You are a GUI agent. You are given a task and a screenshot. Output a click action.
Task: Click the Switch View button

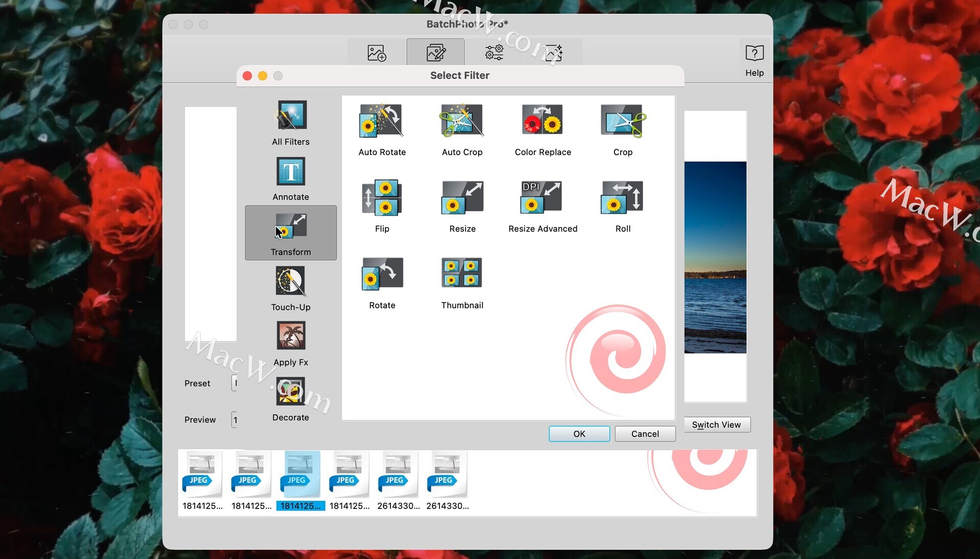(x=716, y=425)
